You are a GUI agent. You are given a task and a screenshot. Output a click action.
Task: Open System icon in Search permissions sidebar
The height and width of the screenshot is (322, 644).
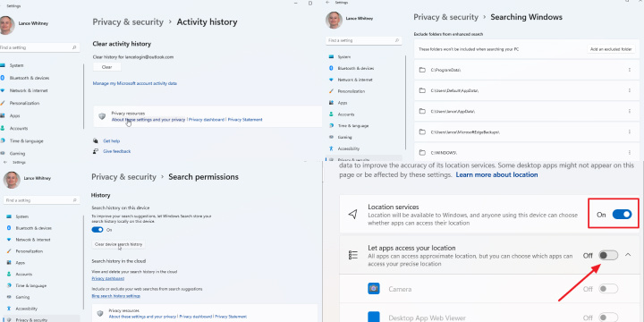point(9,216)
